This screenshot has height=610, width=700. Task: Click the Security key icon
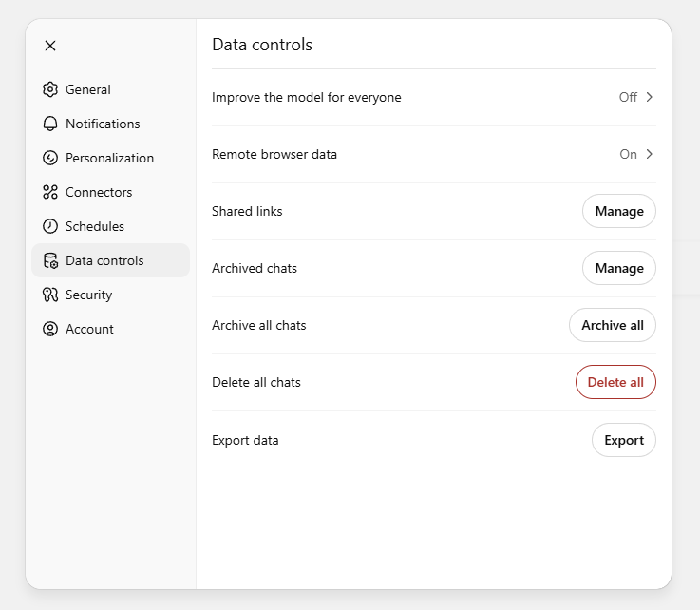pos(50,295)
